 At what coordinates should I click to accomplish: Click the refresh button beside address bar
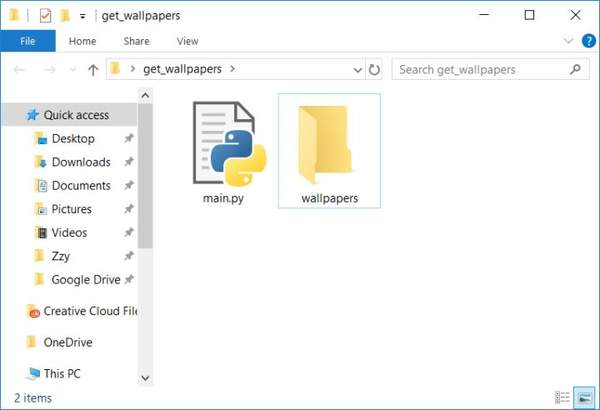375,70
